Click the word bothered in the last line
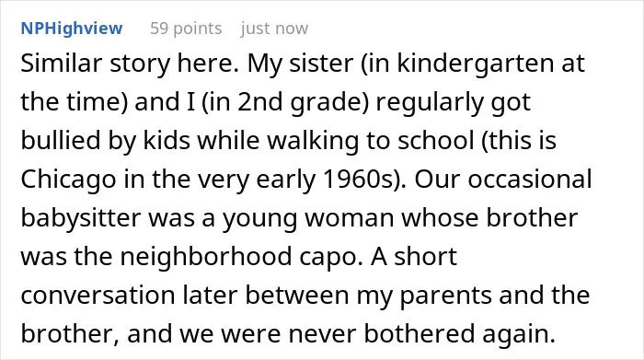This screenshot has width=644, height=360. tap(420, 333)
